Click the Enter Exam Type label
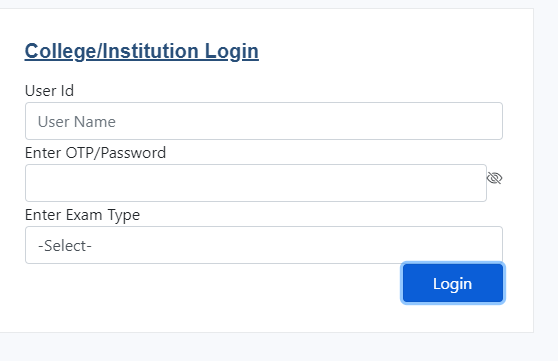558x361 pixels. pyautogui.click(x=83, y=215)
